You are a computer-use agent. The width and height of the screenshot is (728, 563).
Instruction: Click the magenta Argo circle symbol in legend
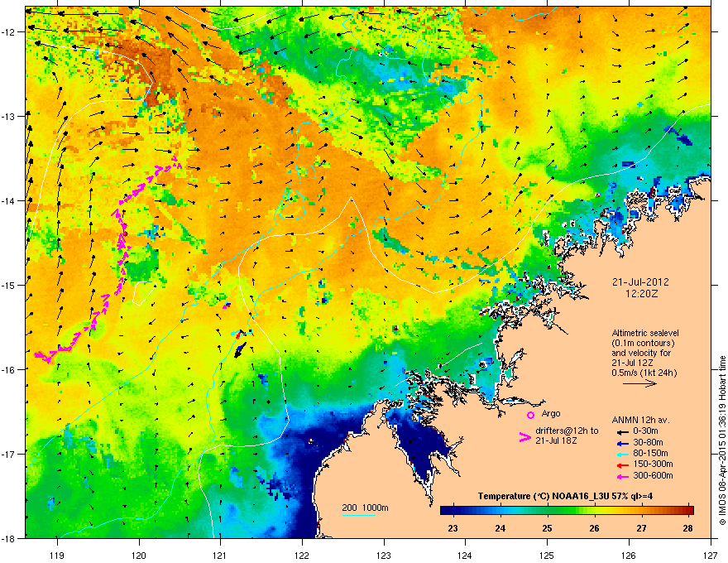pyautogui.click(x=530, y=415)
